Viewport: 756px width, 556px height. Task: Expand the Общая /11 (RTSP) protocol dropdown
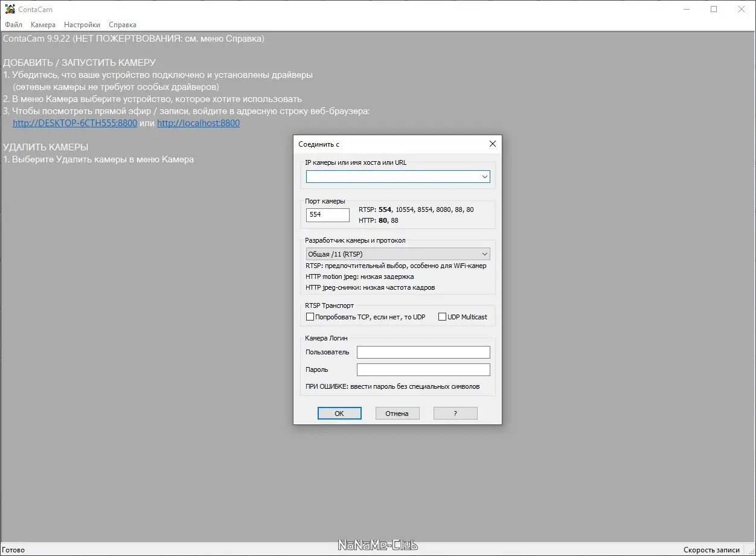point(398,254)
